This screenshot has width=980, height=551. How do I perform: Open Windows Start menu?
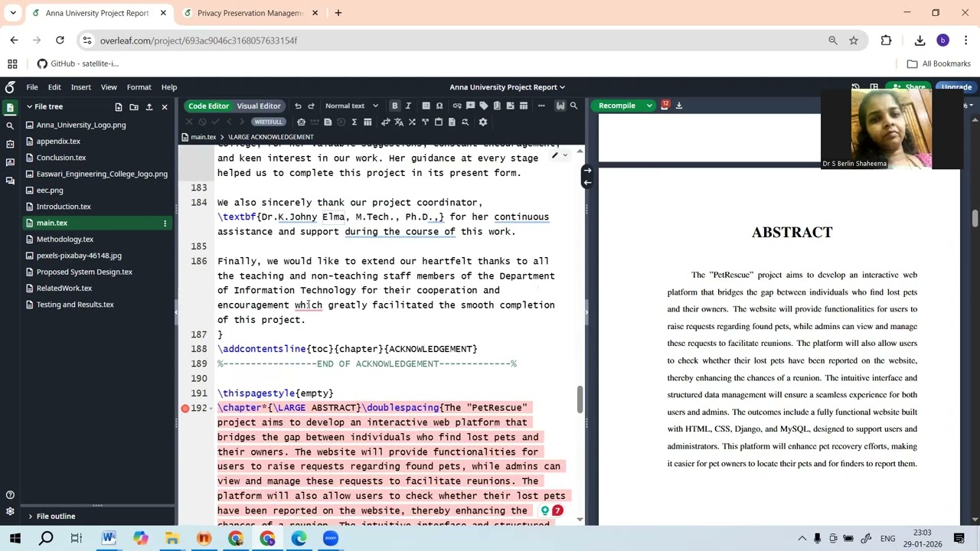(x=15, y=539)
